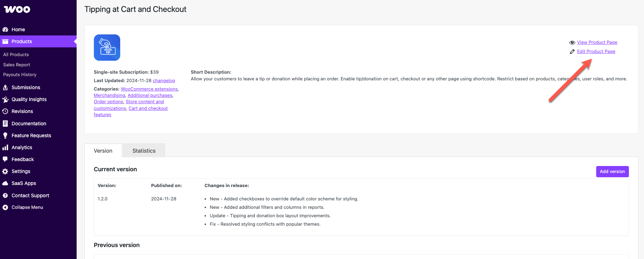
Task: Click the changelog item about styling conflicts
Action: 265,224
